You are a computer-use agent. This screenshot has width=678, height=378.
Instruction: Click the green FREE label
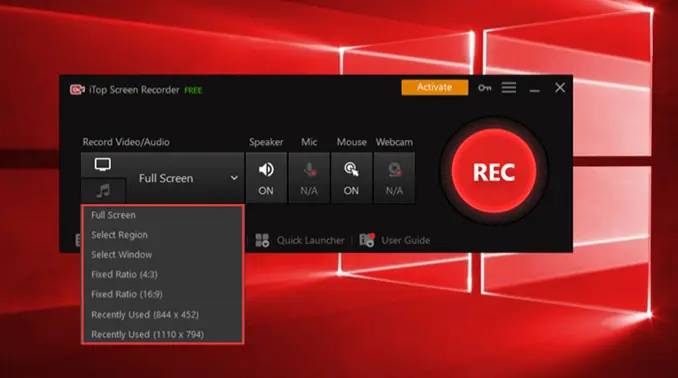click(193, 90)
